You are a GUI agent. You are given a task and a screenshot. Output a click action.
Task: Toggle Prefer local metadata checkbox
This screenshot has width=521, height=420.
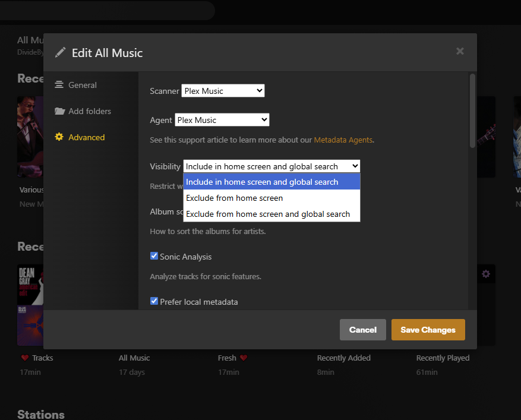pyautogui.click(x=154, y=301)
